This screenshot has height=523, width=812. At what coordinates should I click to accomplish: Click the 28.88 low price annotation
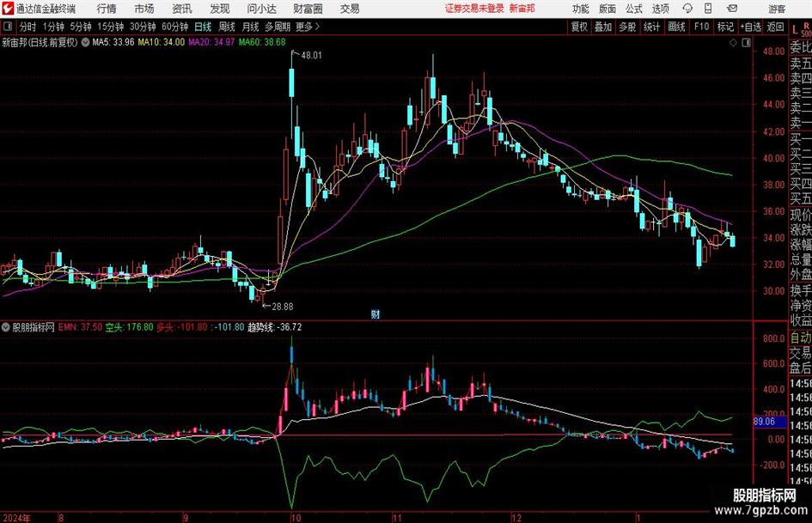pyautogui.click(x=282, y=307)
